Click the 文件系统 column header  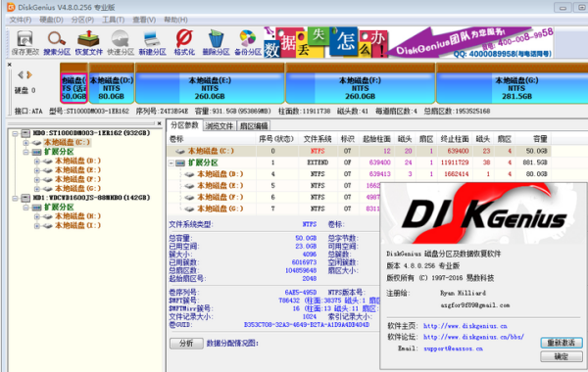318,139
